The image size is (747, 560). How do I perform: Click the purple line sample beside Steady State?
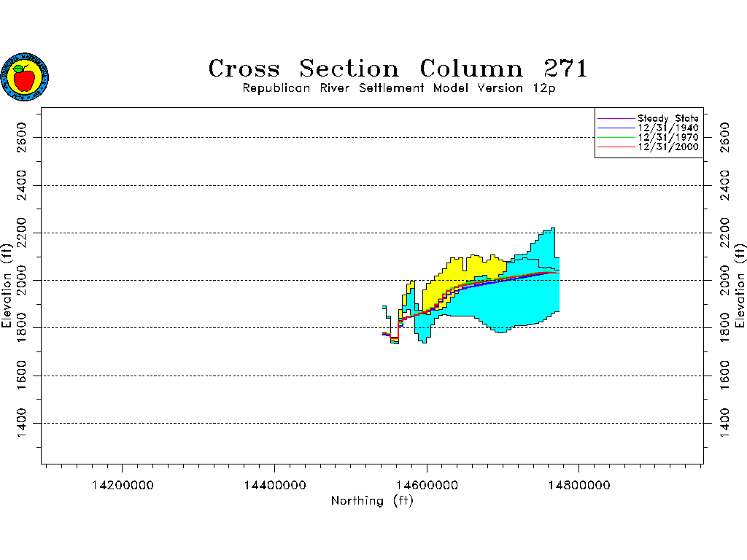(616, 119)
